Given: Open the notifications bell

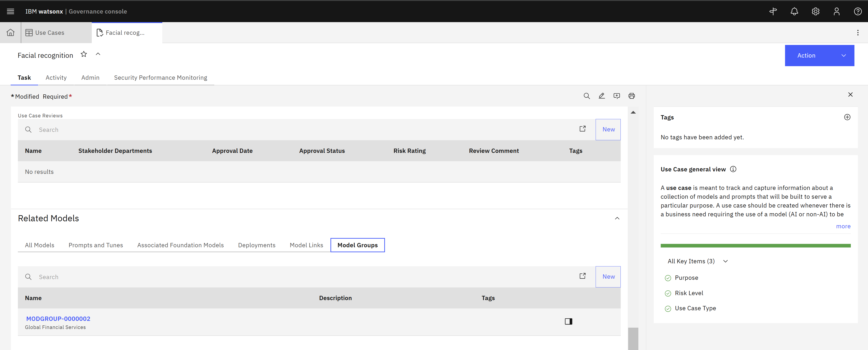Looking at the screenshot, I should [794, 11].
